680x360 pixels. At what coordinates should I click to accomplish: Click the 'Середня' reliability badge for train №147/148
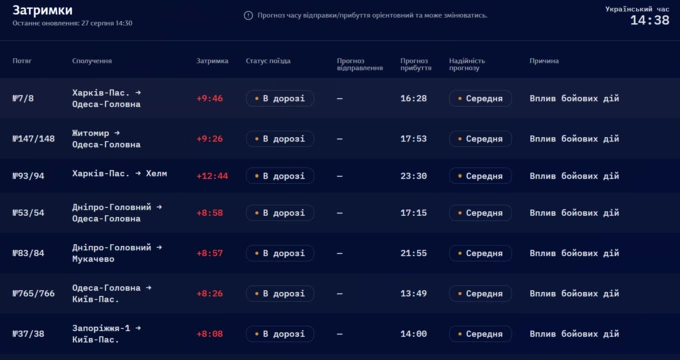(x=480, y=139)
